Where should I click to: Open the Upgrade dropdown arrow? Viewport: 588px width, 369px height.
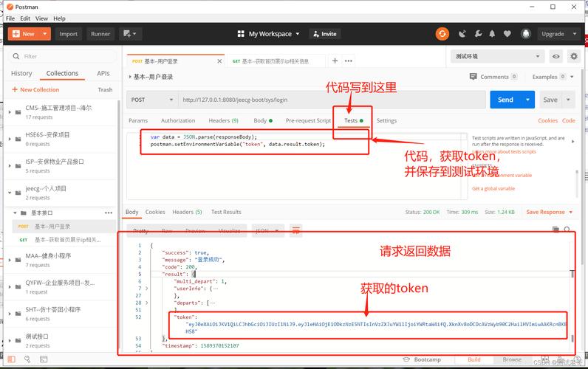[x=575, y=34]
